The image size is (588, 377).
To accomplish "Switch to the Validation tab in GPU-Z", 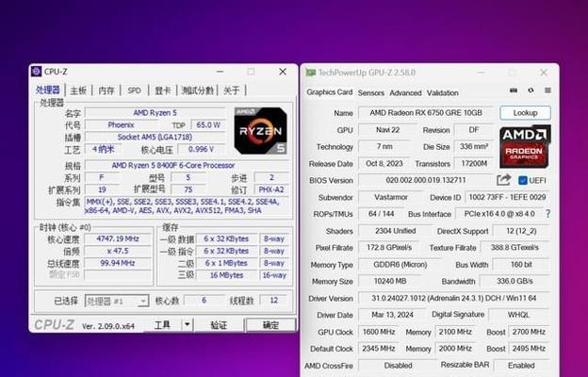I will pos(443,92).
